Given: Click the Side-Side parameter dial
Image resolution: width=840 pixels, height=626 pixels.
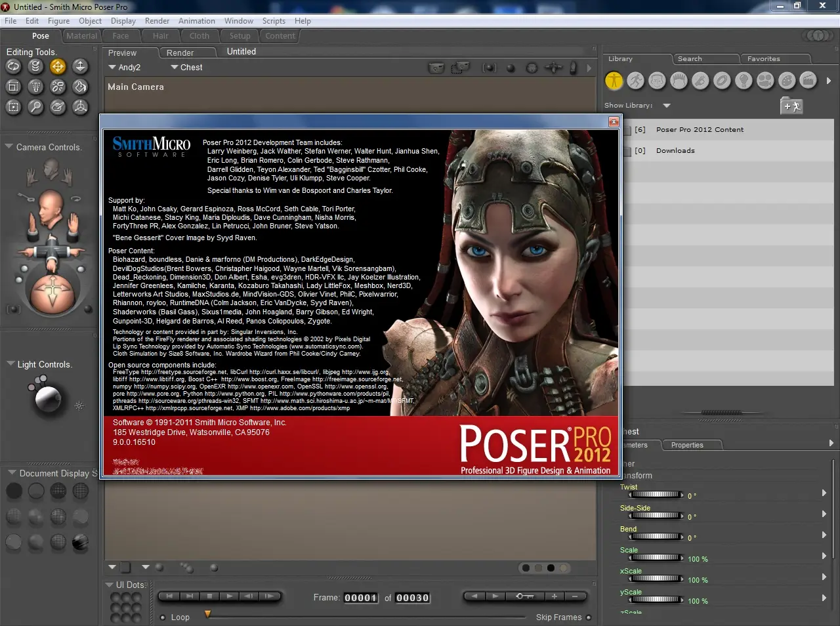Looking at the screenshot, I should [656, 516].
